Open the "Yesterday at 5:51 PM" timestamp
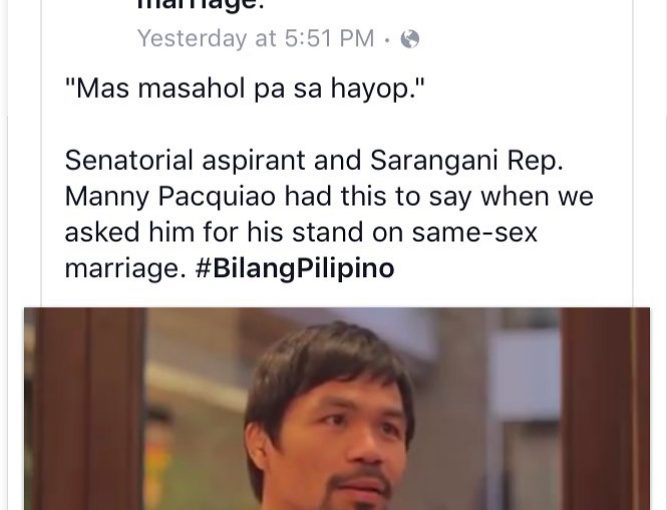The image size is (667, 510). (x=256, y=38)
